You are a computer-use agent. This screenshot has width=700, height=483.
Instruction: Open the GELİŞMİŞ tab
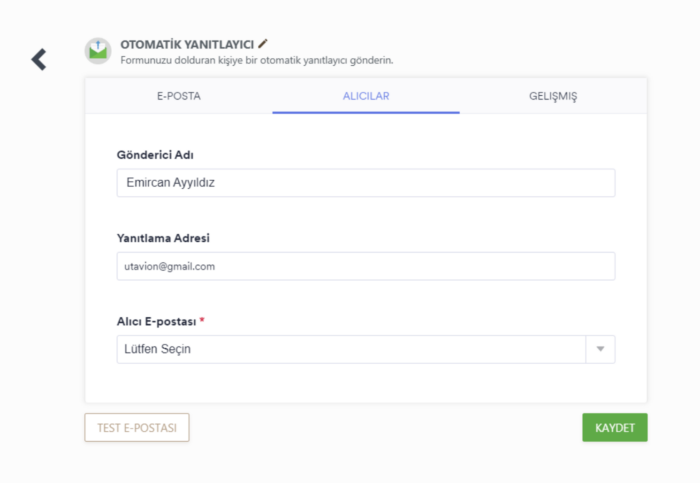[x=553, y=96]
